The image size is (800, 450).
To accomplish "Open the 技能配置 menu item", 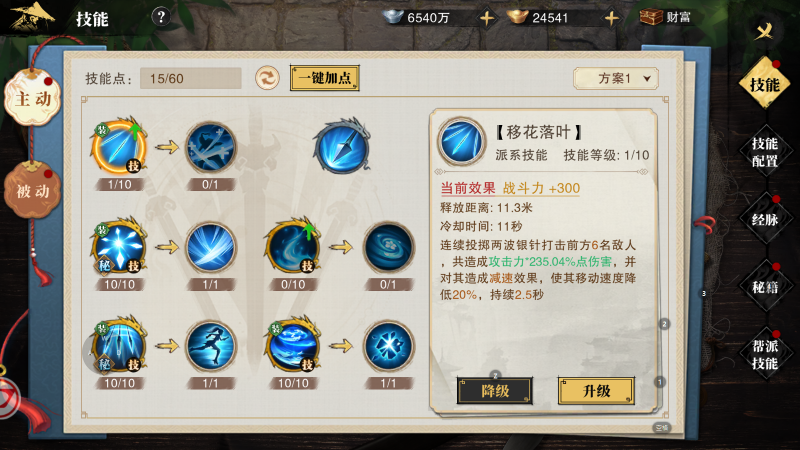I will (764, 152).
